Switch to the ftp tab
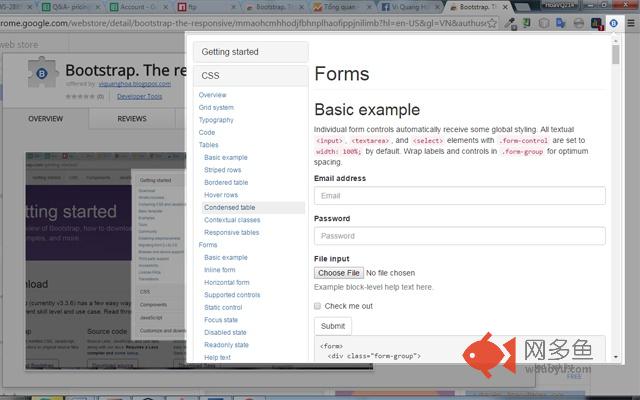Image resolution: width=640 pixels, height=400 pixels. tap(207, 7)
